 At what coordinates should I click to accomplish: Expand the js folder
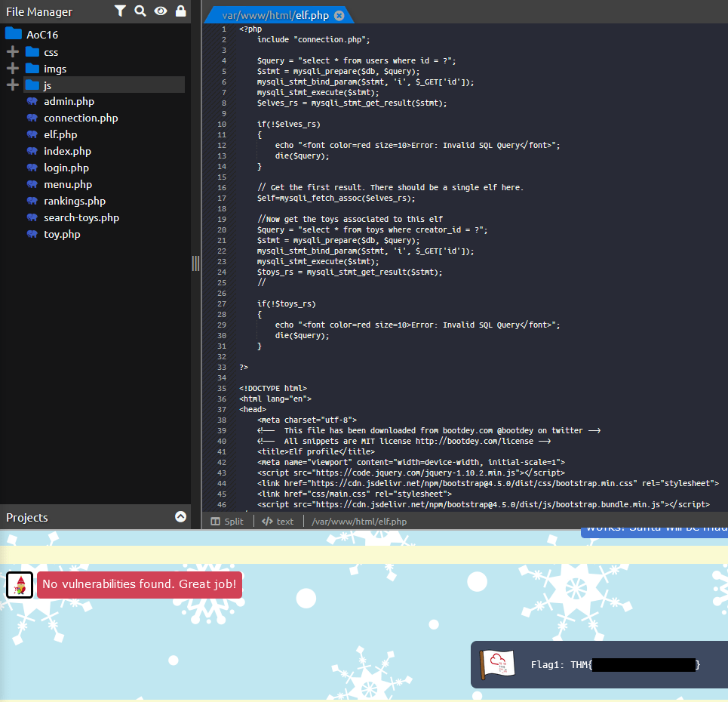tap(13, 85)
